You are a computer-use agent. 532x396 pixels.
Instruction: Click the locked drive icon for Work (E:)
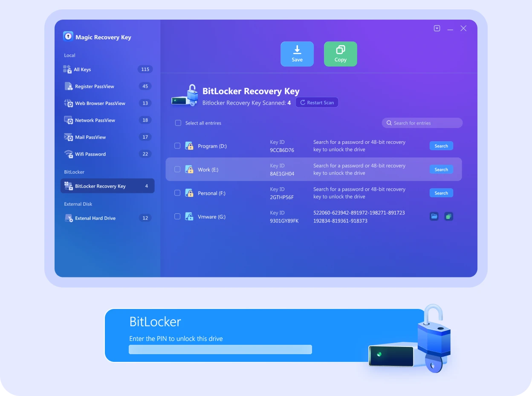point(189,169)
